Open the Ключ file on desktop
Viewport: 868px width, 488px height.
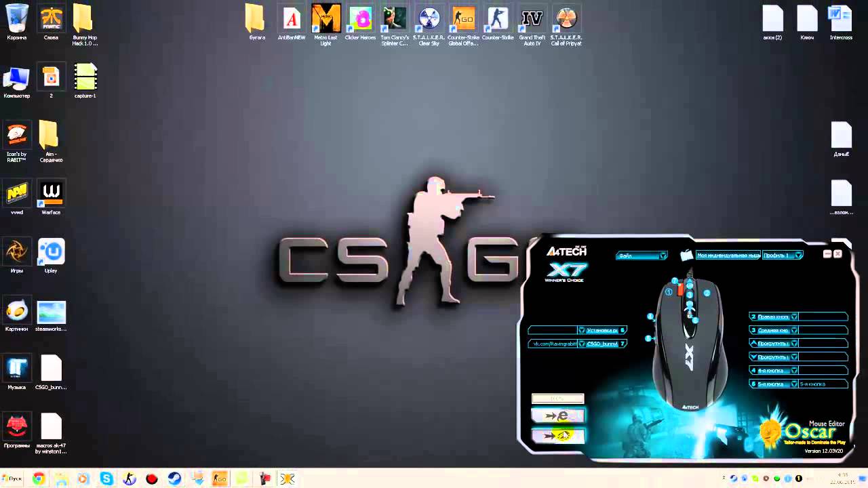[x=807, y=22]
